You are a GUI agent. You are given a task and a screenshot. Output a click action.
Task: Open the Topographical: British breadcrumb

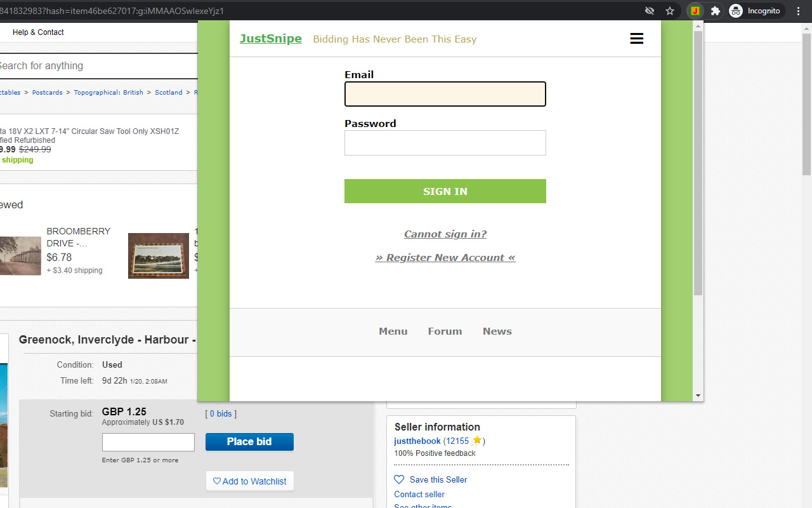tap(108, 93)
